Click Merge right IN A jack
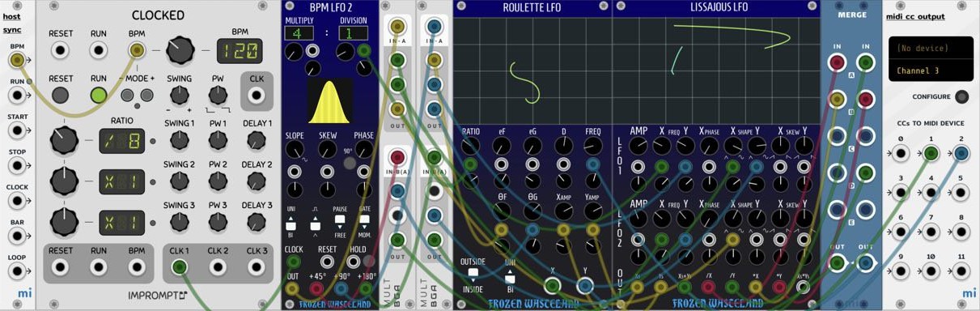This screenshot has height=311, width=980. pos(866,62)
